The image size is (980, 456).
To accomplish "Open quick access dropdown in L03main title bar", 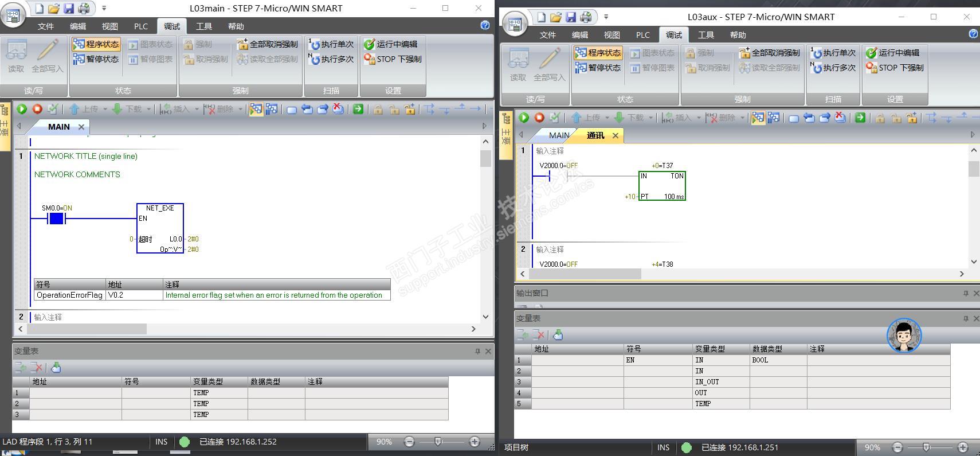I will click(x=104, y=8).
